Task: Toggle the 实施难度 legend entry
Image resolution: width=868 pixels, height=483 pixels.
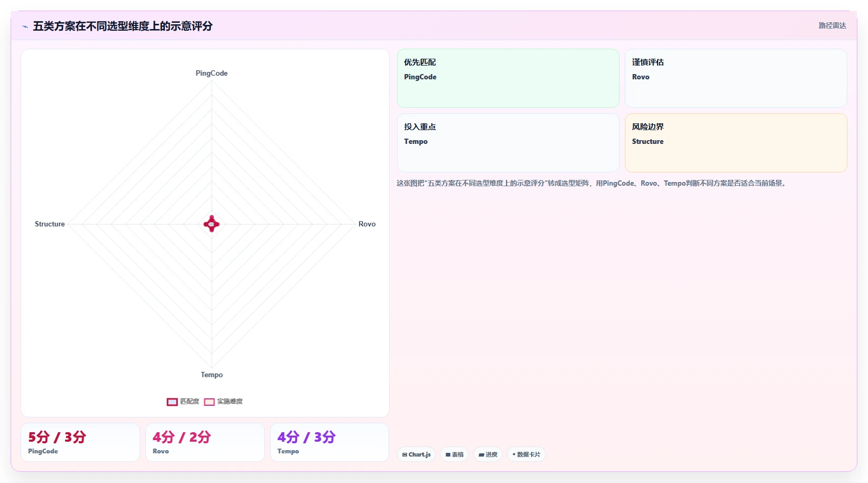Action: click(223, 402)
